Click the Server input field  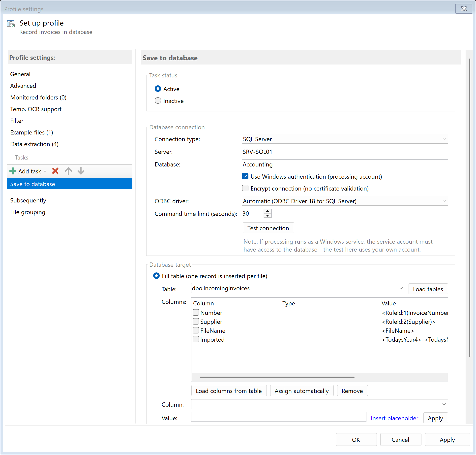[x=345, y=152]
